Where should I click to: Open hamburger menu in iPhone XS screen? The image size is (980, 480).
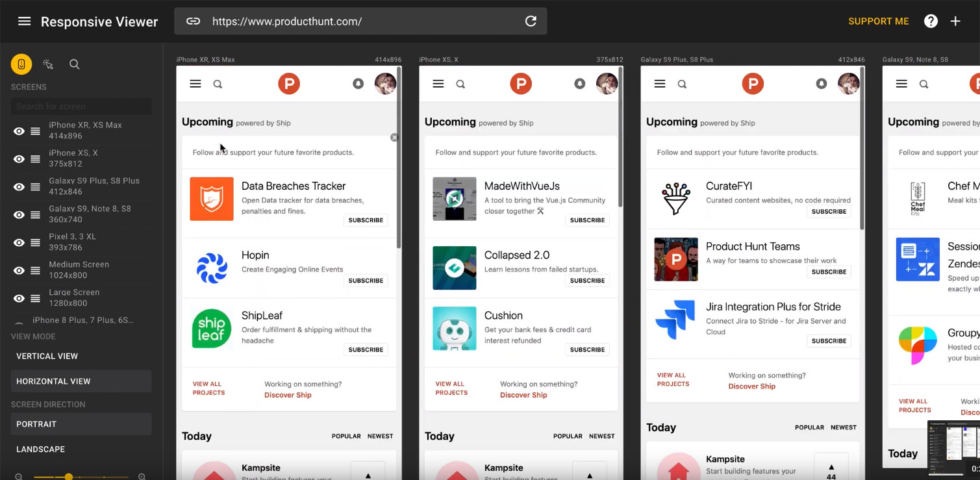tap(438, 84)
